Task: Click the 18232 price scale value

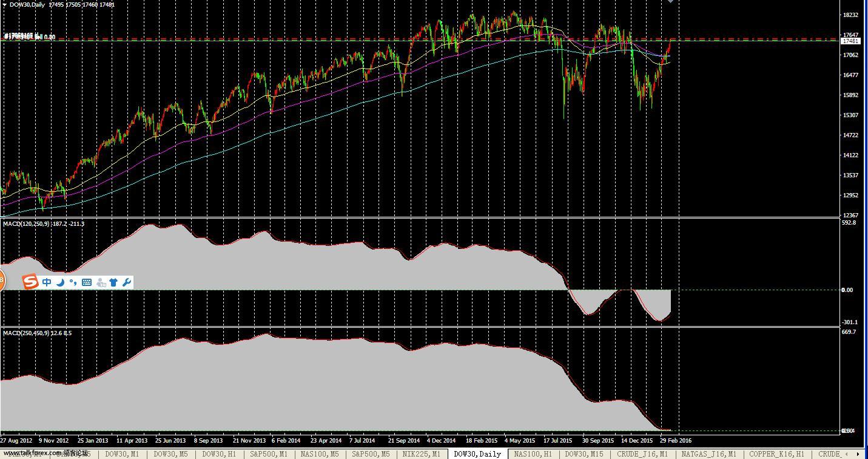Action: [851, 15]
